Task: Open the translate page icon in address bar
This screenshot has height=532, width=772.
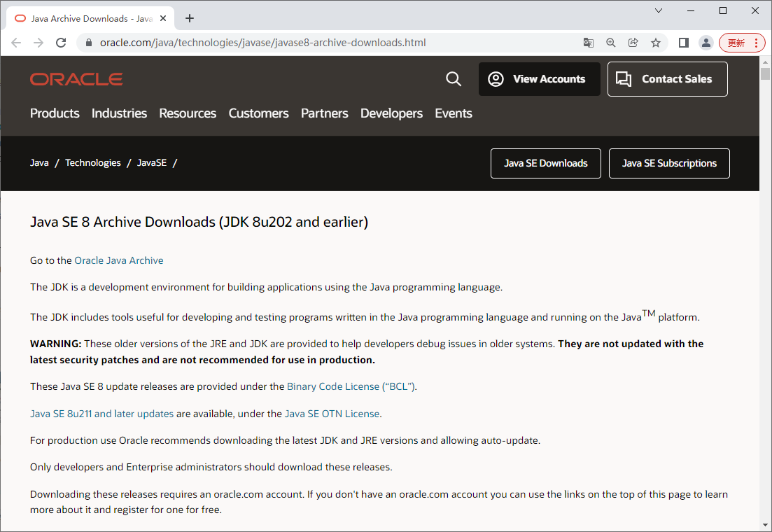Action: pos(589,43)
